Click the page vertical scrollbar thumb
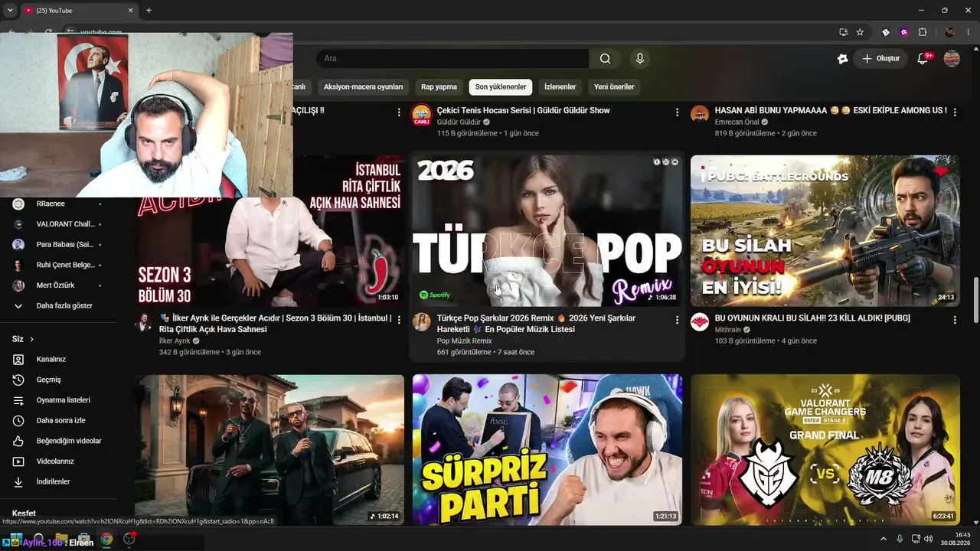The width and height of the screenshot is (980, 551). click(975, 300)
